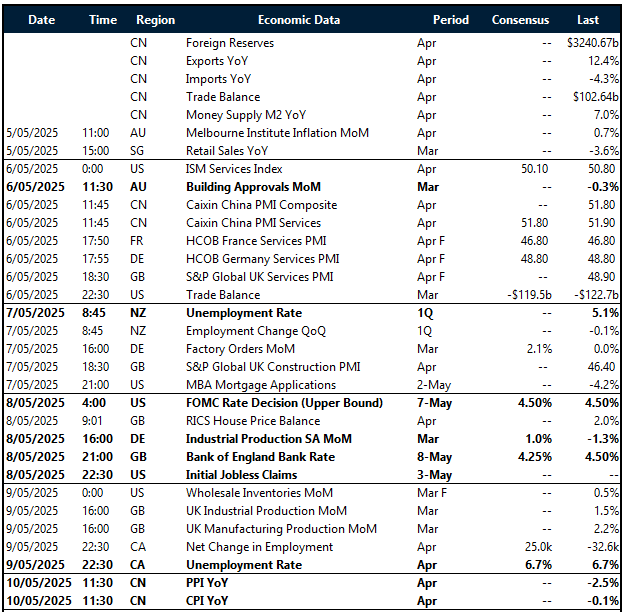Screen dimensions: 632x612
Task: Select RICS House Price Balance
Action: (253, 421)
